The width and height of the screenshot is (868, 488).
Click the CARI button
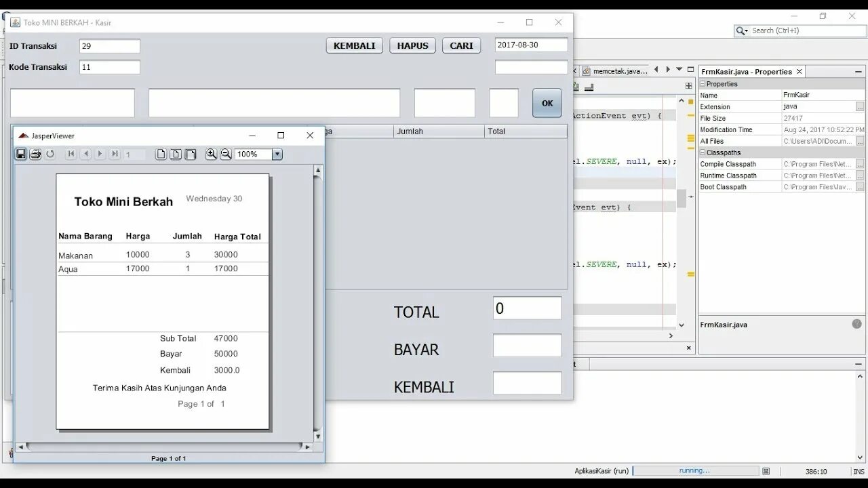(x=462, y=45)
